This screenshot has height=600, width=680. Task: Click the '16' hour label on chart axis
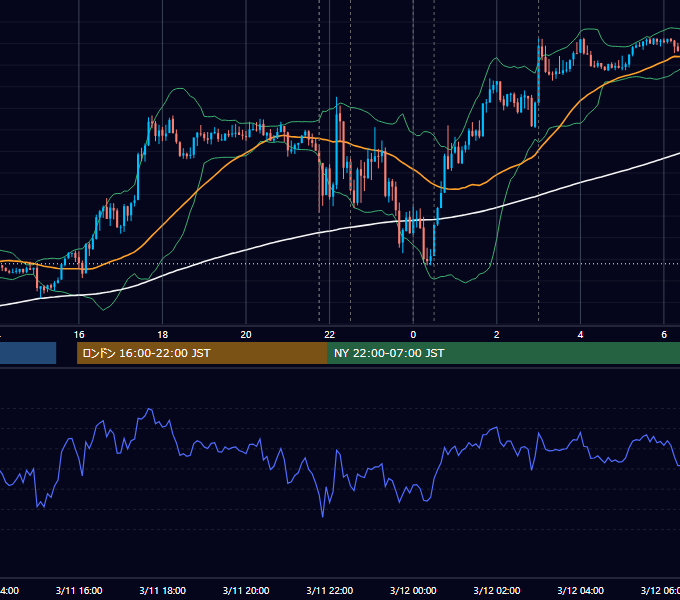[79, 334]
